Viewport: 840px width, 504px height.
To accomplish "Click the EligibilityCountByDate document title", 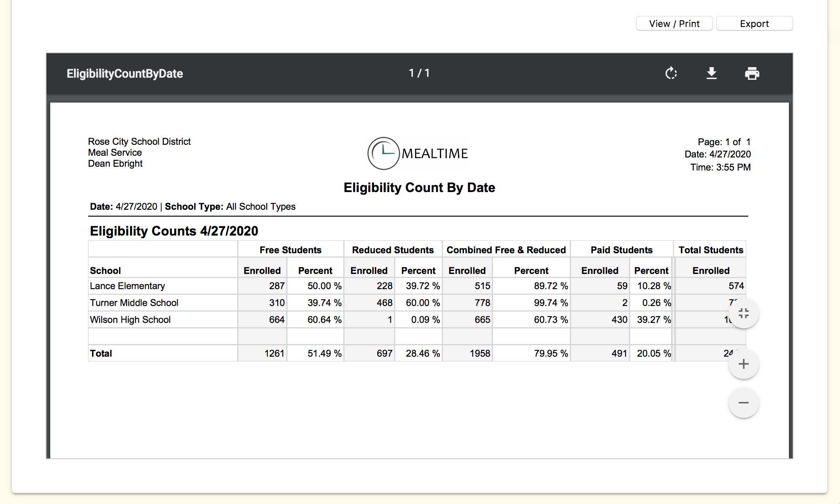I will (125, 74).
